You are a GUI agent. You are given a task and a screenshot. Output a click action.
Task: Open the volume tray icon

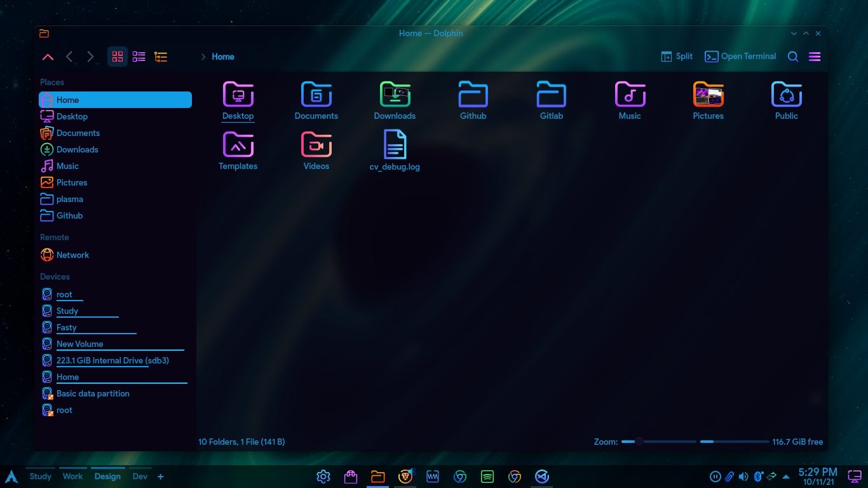click(x=743, y=477)
